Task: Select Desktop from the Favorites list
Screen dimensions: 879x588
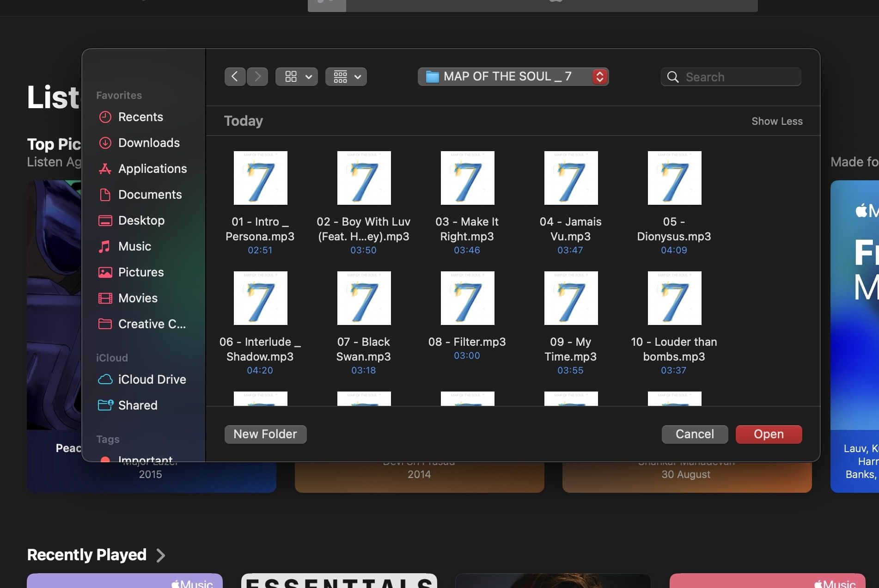Action: tap(141, 220)
